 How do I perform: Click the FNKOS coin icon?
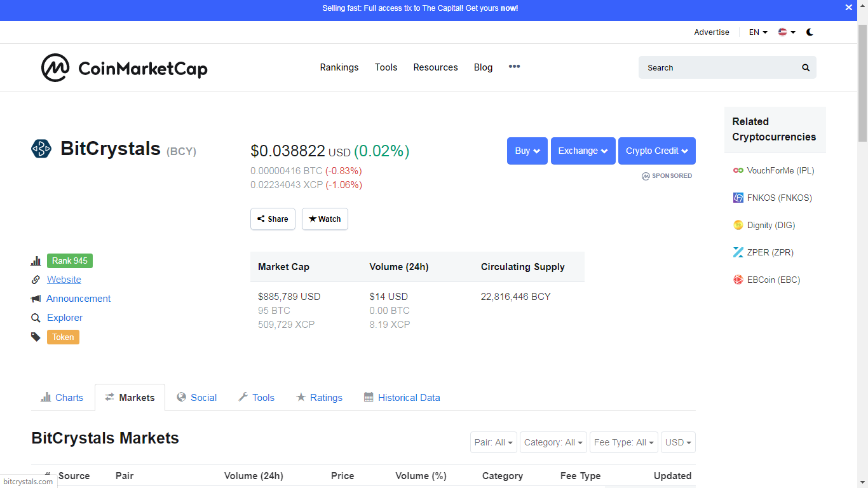click(x=738, y=198)
